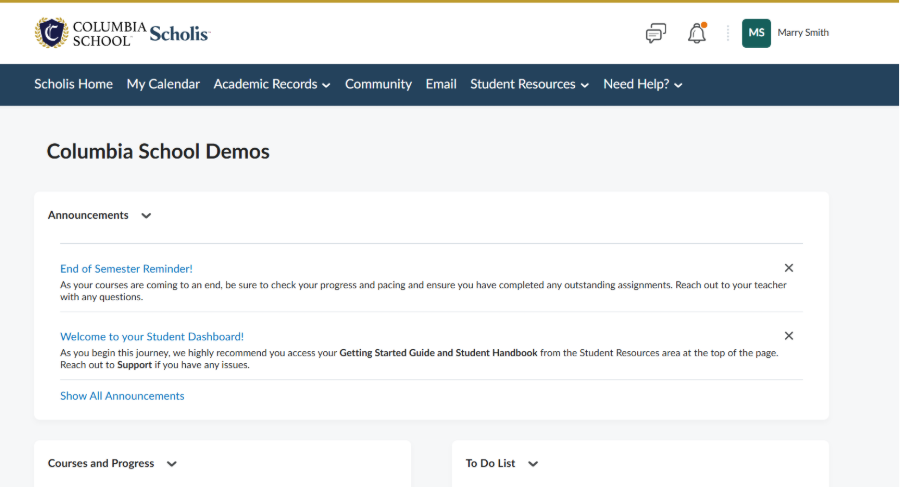Screen dimensions: 900x487
Task: Collapse the Announcements widget chevron
Action: (146, 216)
